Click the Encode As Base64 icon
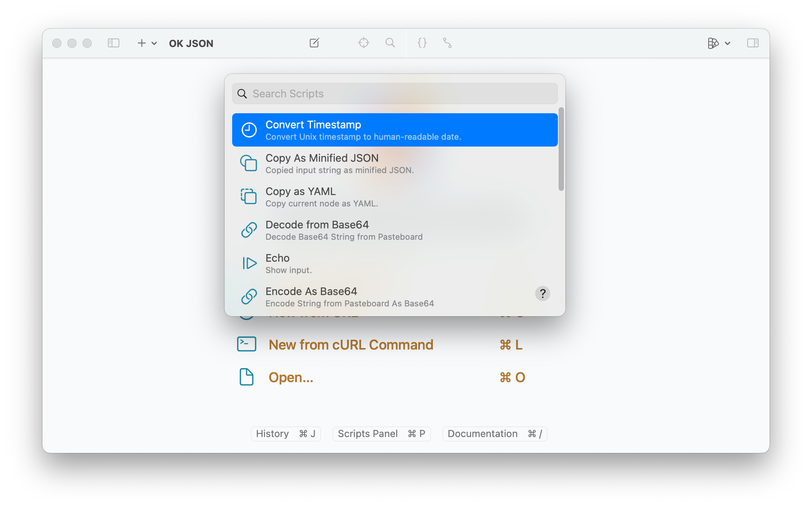Image resolution: width=812 pixels, height=509 pixels. pos(249,296)
